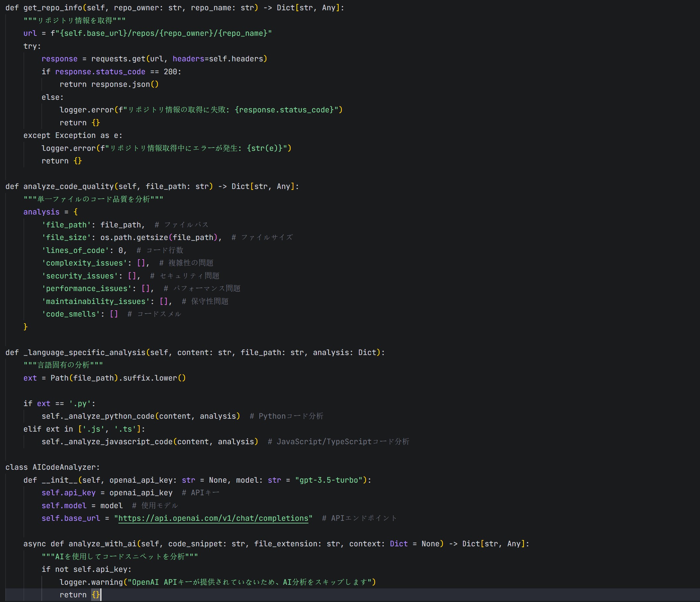Click the requests.get call
700x602 pixels.
click(x=118, y=59)
